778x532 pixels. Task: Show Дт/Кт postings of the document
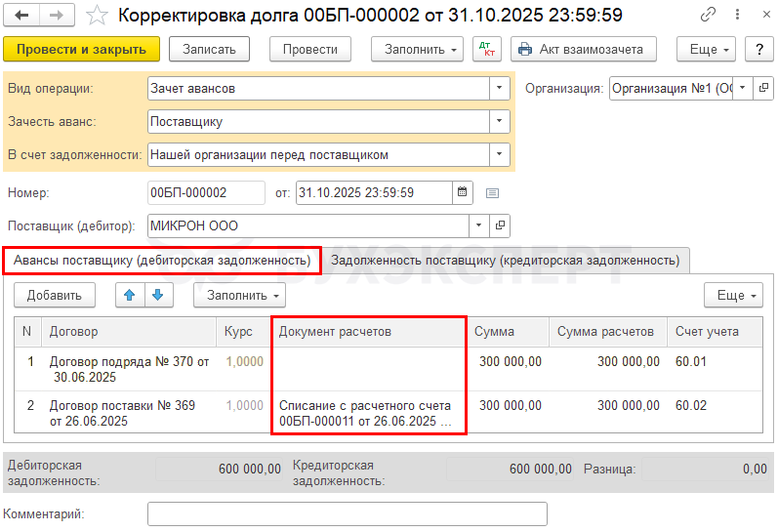(487, 49)
